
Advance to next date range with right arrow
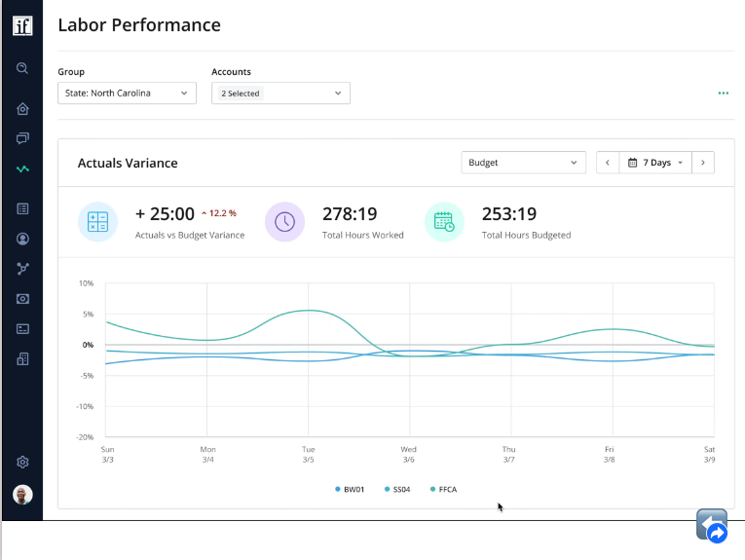702,163
